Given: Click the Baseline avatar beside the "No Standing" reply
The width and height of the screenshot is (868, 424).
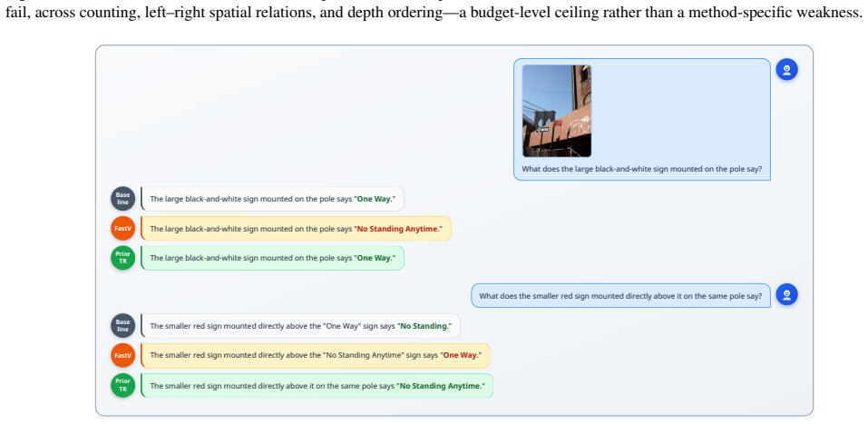Looking at the screenshot, I should (122, 326).
